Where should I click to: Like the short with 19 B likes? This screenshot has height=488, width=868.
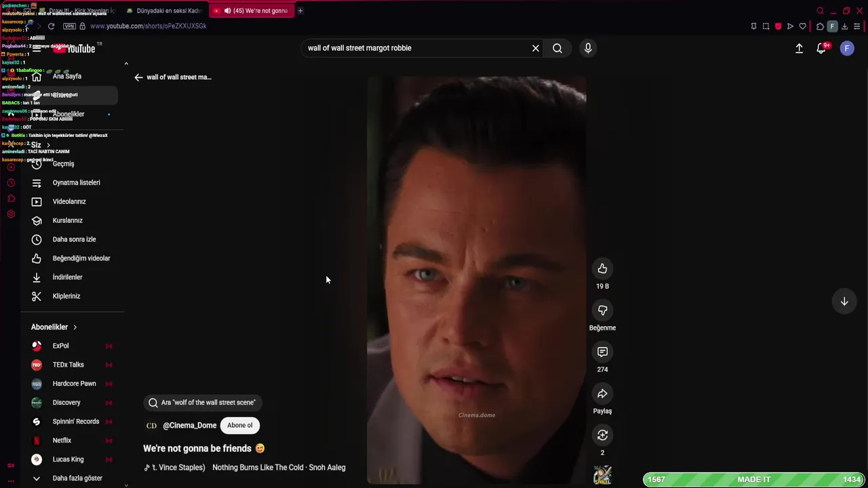[x=602, y=269]
